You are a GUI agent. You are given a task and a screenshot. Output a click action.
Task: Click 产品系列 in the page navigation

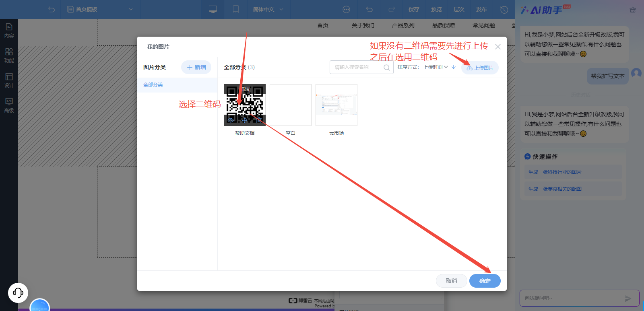[403, 25]
